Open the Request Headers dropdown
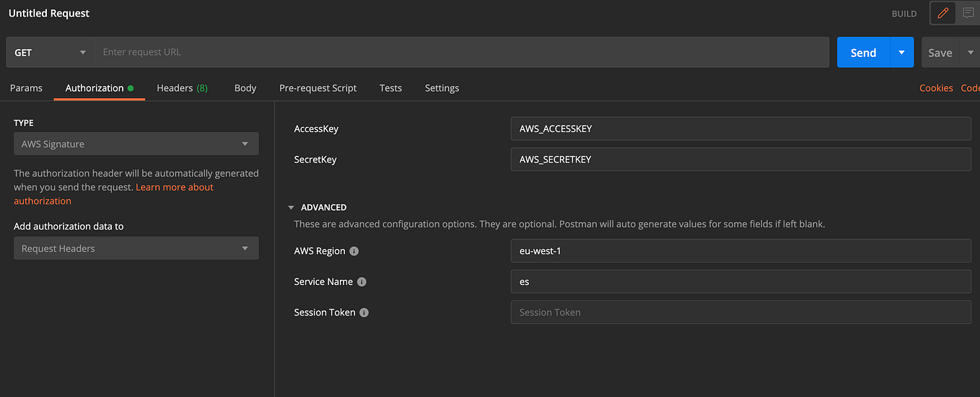Viewport: 980px width, 397px height. pyautogui.click(x=136, y=248)
